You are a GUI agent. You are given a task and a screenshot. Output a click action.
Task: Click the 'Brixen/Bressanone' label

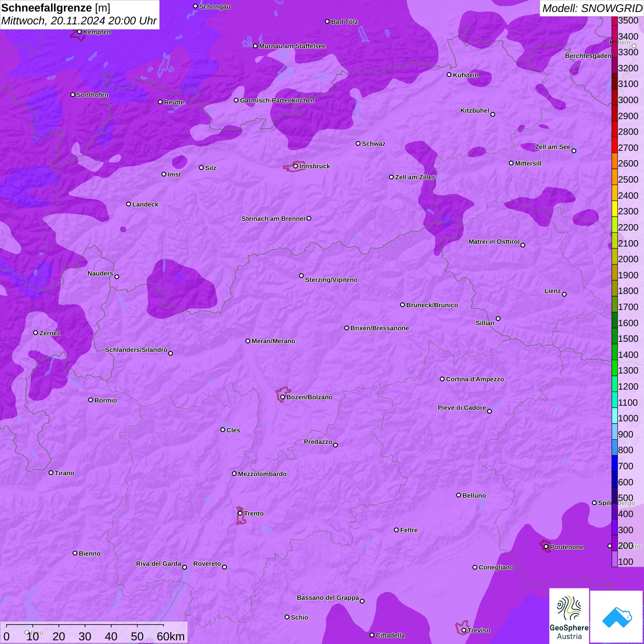click(x=379, y=328)
